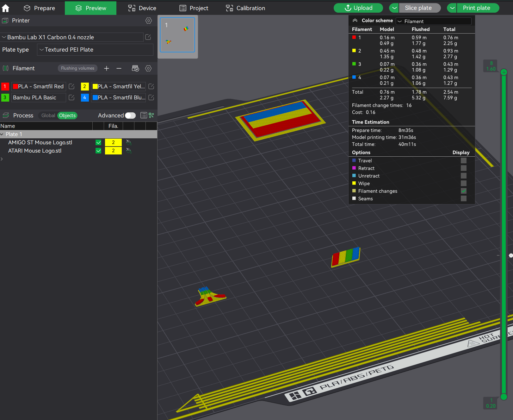Image resolution: width=513 pixels, height=420 pixels.
Task: Open the Calibration tab
Action: [x=245, y=8]
